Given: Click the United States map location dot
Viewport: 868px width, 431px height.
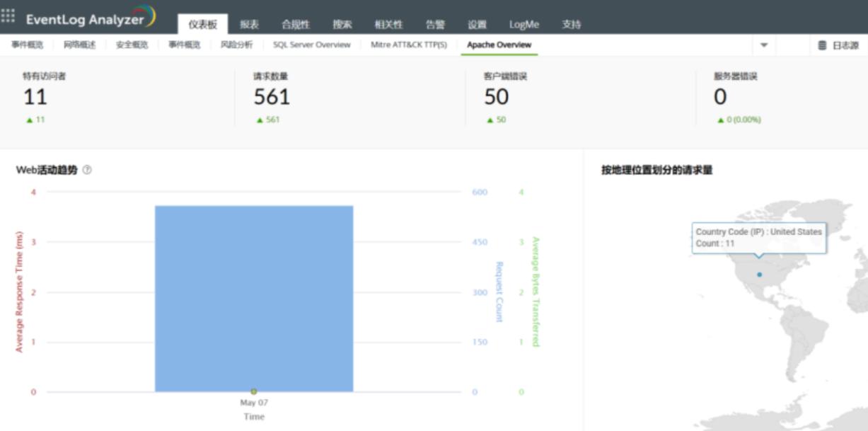Looking at the screenshot, I should (759, 274).
